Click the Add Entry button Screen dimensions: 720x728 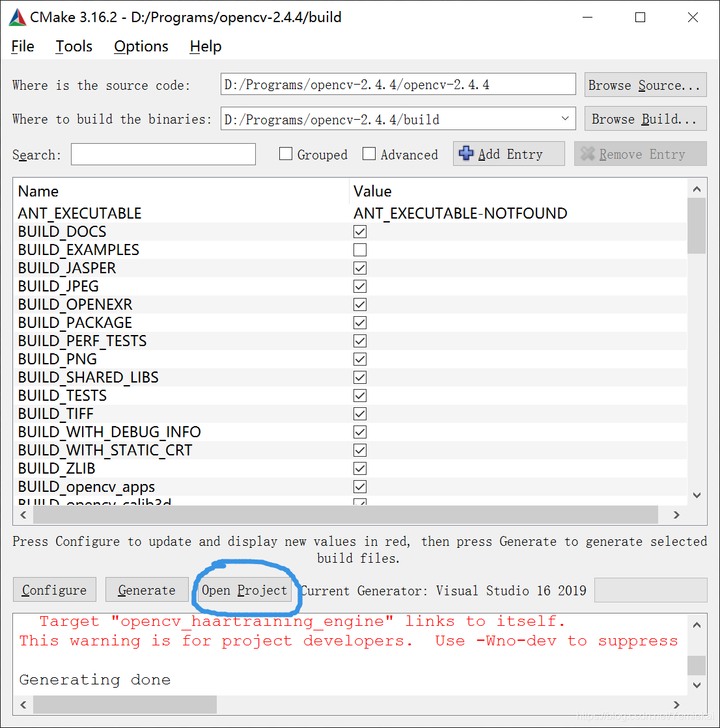(x=508, y=154)
